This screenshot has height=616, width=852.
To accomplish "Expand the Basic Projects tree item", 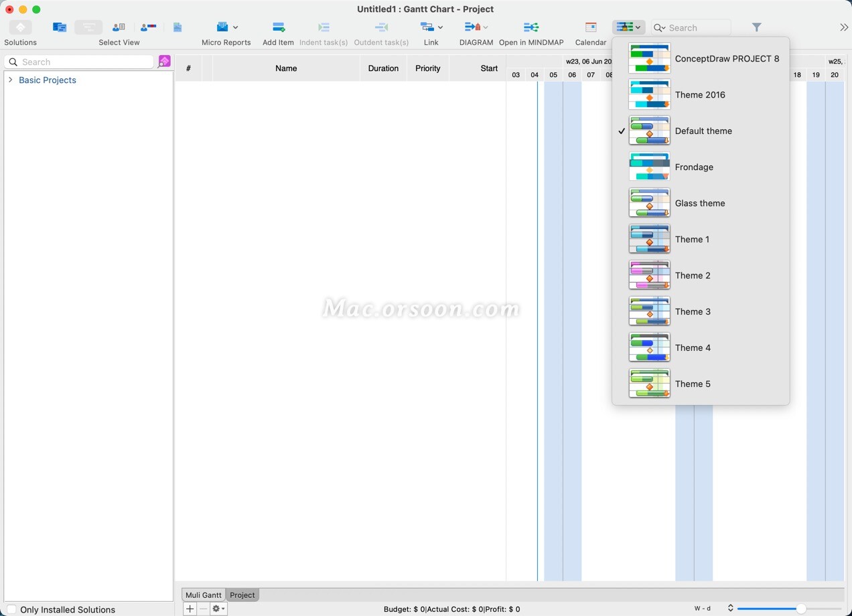I will click(x=10, y=80).
